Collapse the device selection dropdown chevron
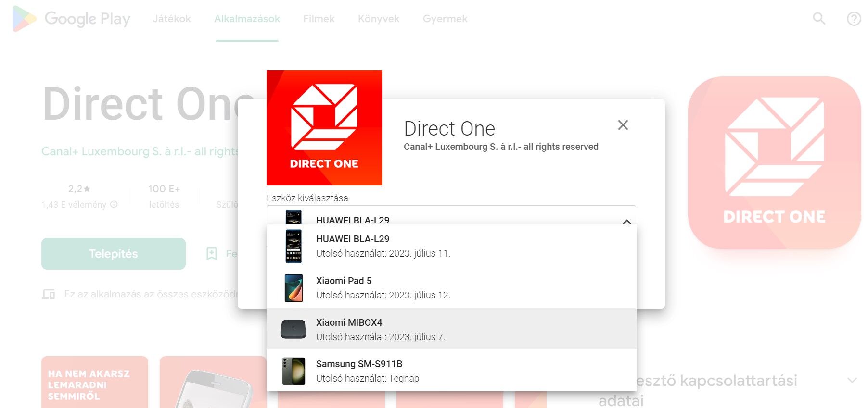868x408 pixels. tap(626, 222)
